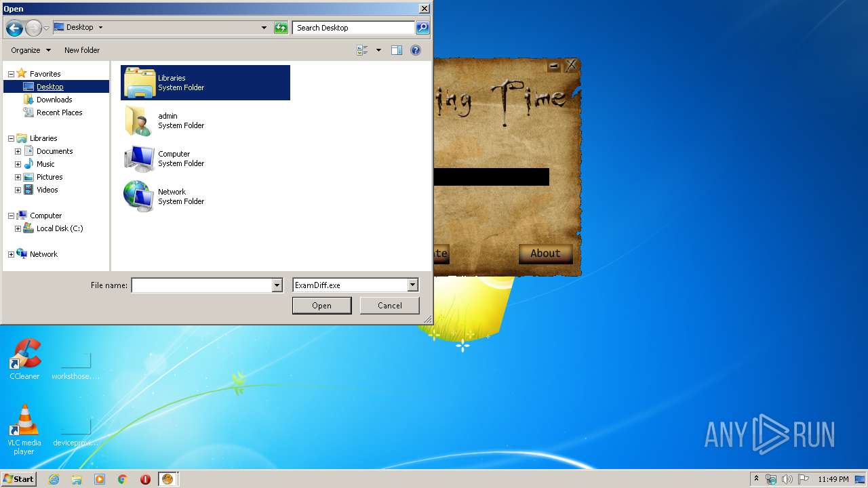Click the active app taskbar button
The image size is (868, 488).
click(168, 479)
